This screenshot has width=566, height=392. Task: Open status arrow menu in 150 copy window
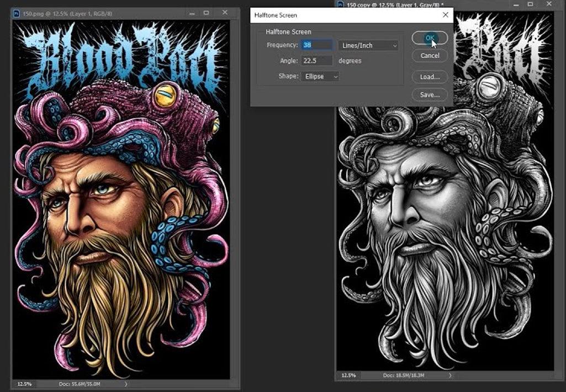450,375
